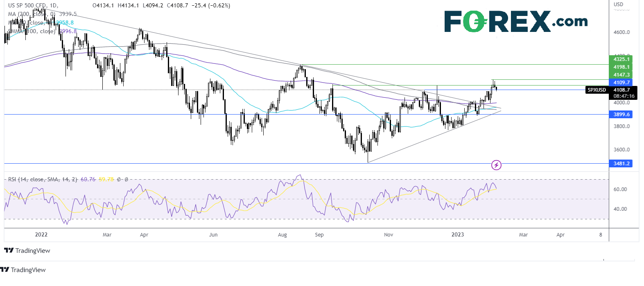Image resolution: width=644 pixels, height=286 pixels.
Task: Select the MA 200 legend value 3939.5
Action: (x=68, y=14)
